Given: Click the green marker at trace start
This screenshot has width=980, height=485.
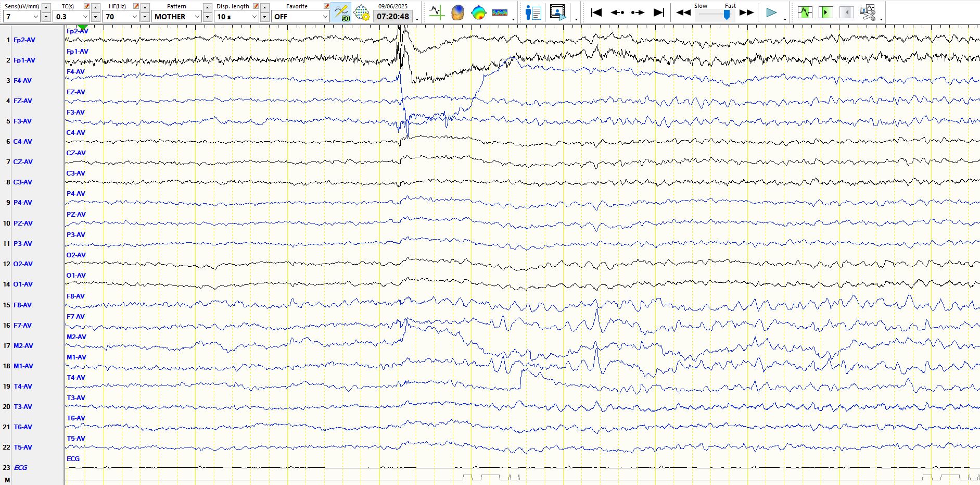Looking at the screenshot, I should (x=83, y=27).
